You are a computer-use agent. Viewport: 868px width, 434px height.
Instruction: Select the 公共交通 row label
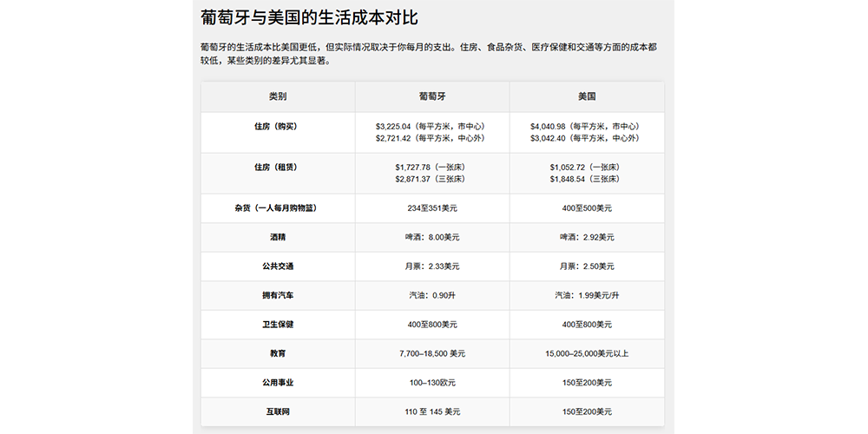click(x=278, y=266)
